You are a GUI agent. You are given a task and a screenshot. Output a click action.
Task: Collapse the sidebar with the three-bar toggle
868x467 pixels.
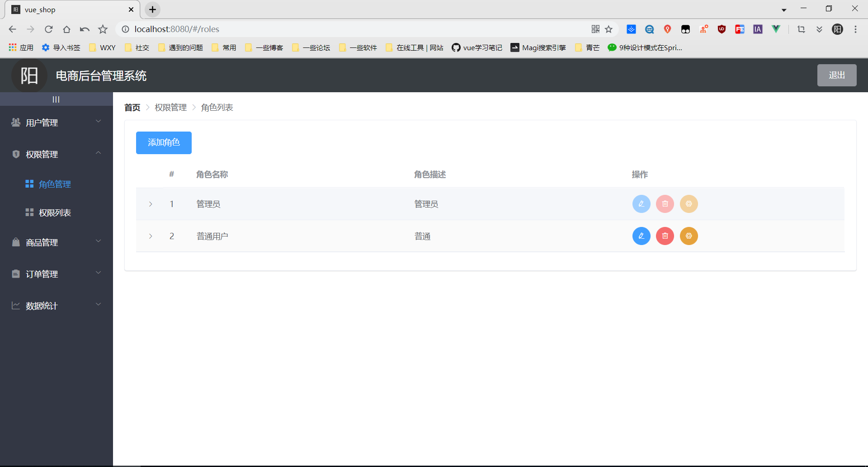click(x=56, y=99)
